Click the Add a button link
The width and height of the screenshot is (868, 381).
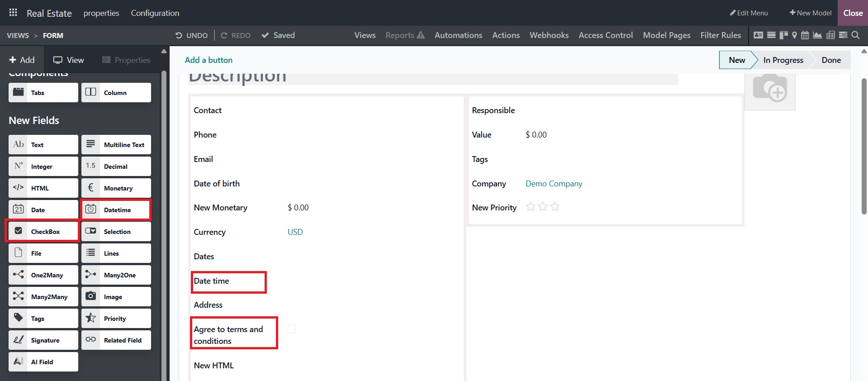tap(209, 60)
